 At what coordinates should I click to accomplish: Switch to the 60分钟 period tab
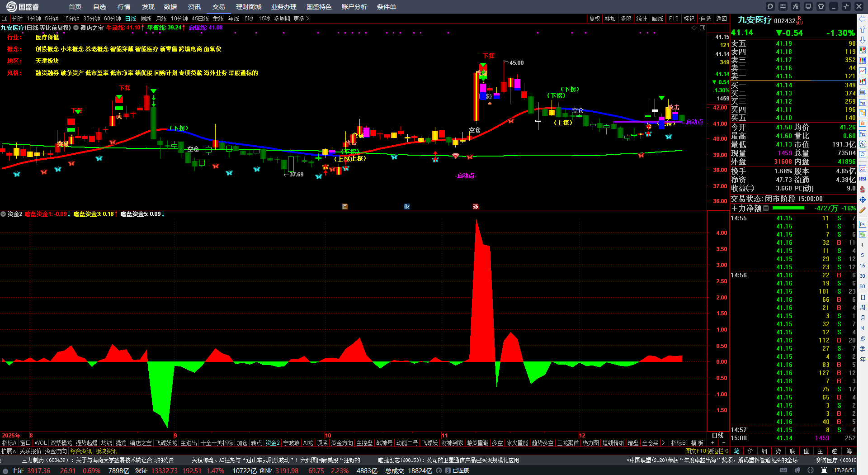(112, 19)
